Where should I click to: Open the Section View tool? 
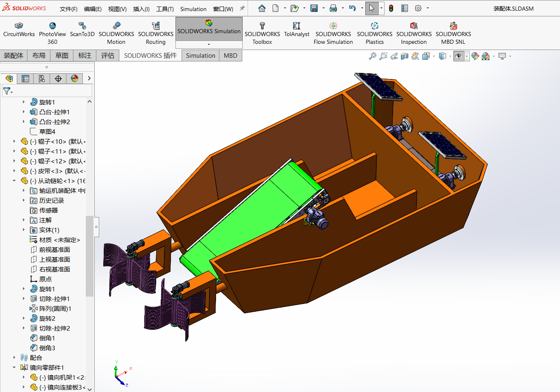point(404,56)
